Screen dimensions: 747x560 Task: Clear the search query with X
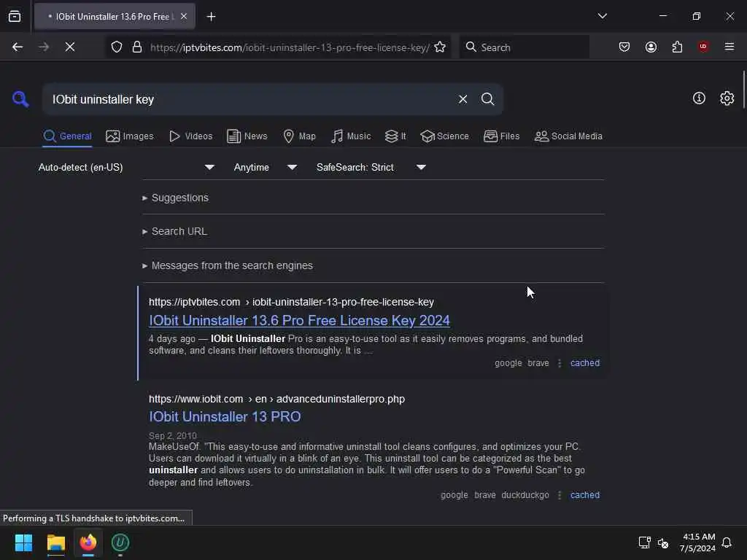(x=462, y=99)
